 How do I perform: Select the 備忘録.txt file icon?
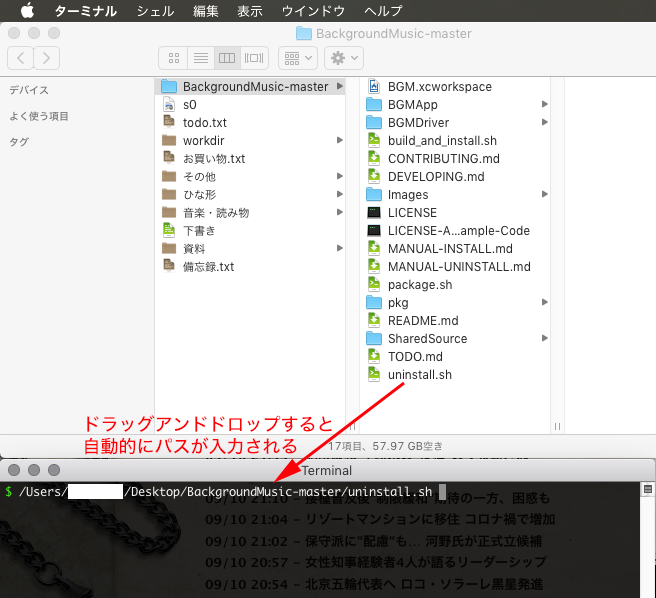click(x=169, y=265)
